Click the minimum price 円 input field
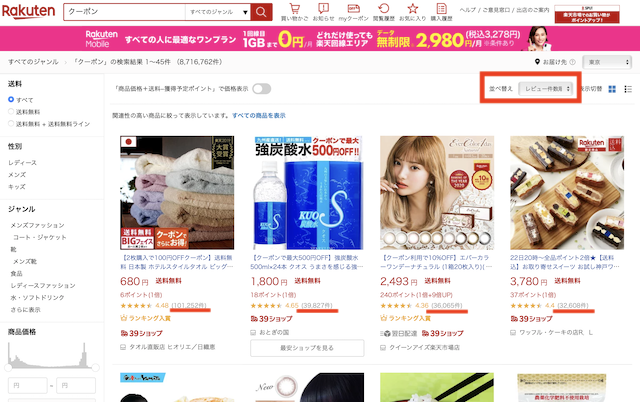This screenshot has height=402, width=640. coord(27,385)
